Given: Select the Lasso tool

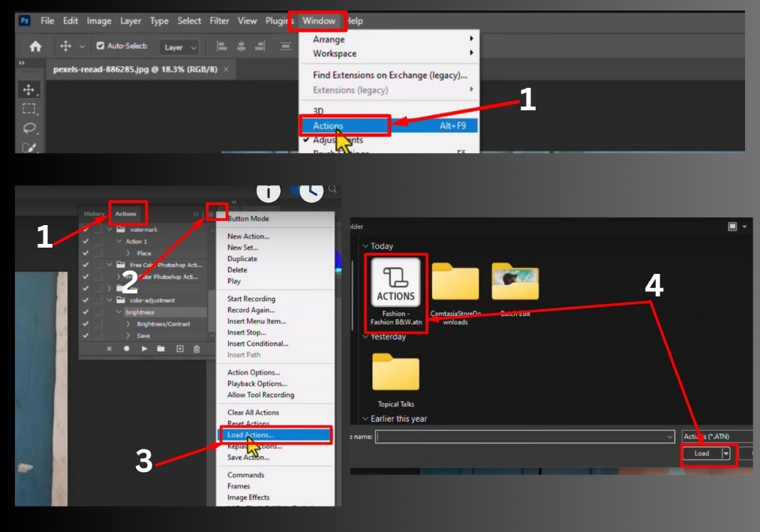Looking at the screenshot, I should tap(29, 128).
